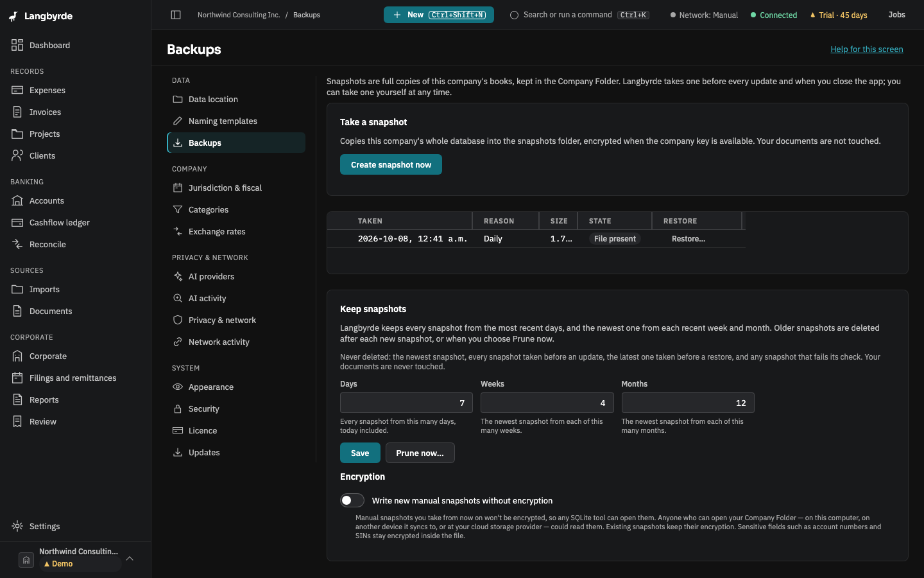Click the Privacy & network shield icon

pyautogui.click(x=178, y=320)
